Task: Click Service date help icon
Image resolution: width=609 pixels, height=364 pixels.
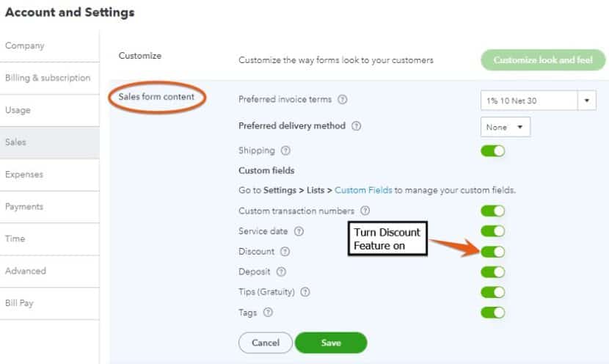Action: point(299,231)
